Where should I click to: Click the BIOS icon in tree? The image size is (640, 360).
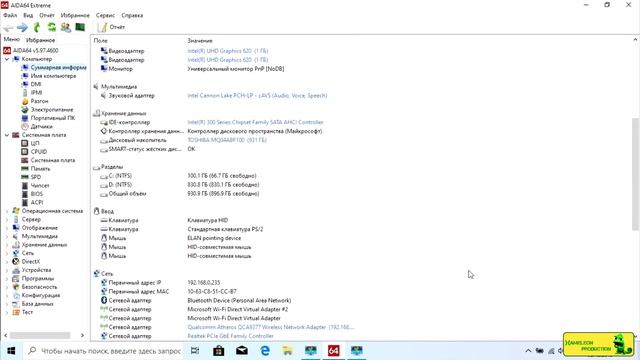tap(25, 194)
